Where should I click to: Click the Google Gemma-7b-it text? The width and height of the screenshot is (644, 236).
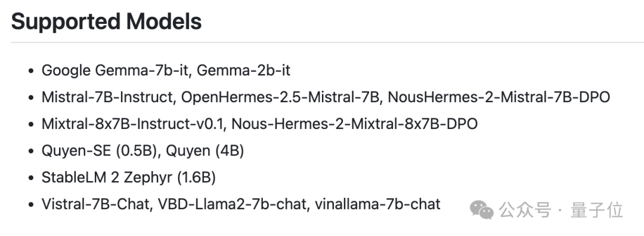point(115,71)
